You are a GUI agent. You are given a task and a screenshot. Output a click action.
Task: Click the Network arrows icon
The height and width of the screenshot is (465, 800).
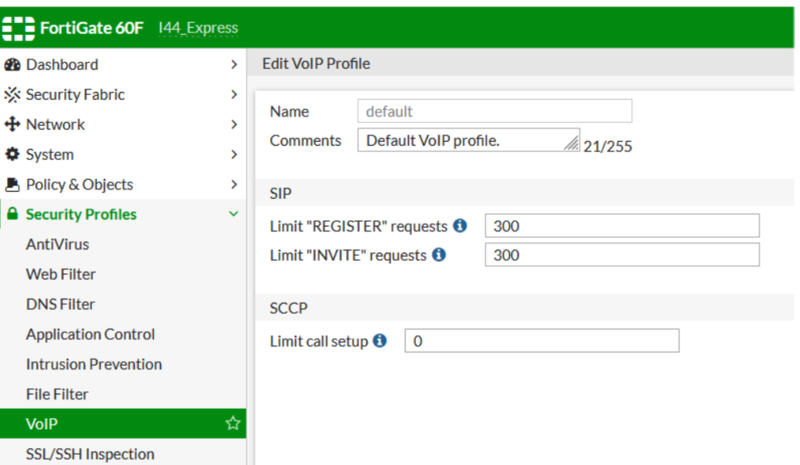pos(12,125)
